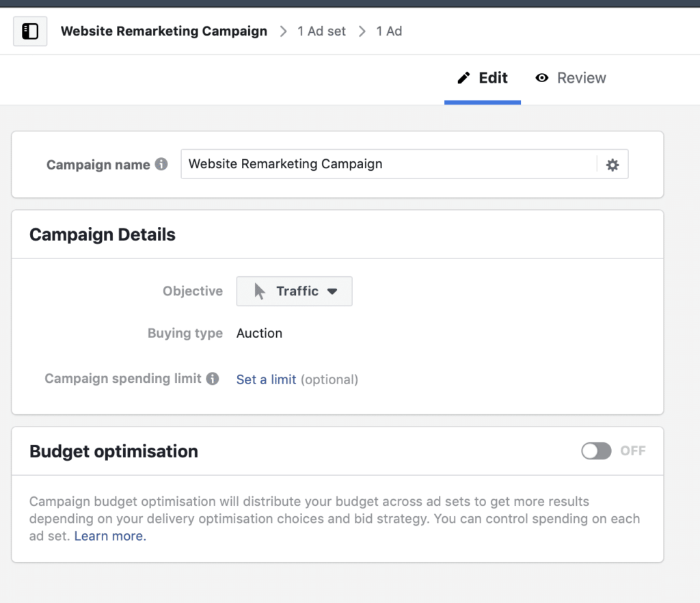700x603 pixels.
Task: Click the info icon next to Campaign spending limit
Action: coord(213,379)
